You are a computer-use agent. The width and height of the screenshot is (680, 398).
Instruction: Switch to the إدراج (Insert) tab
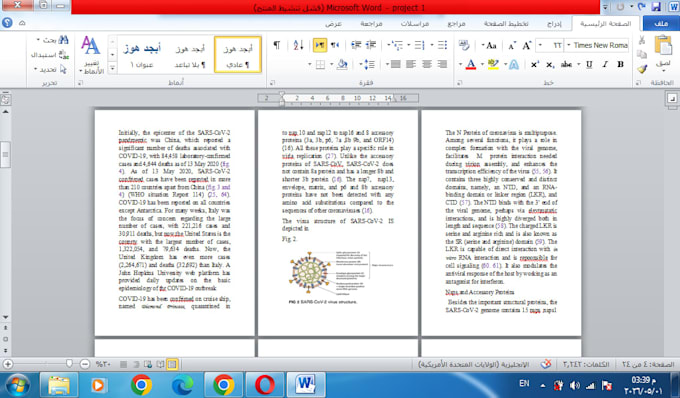(554, 23)
